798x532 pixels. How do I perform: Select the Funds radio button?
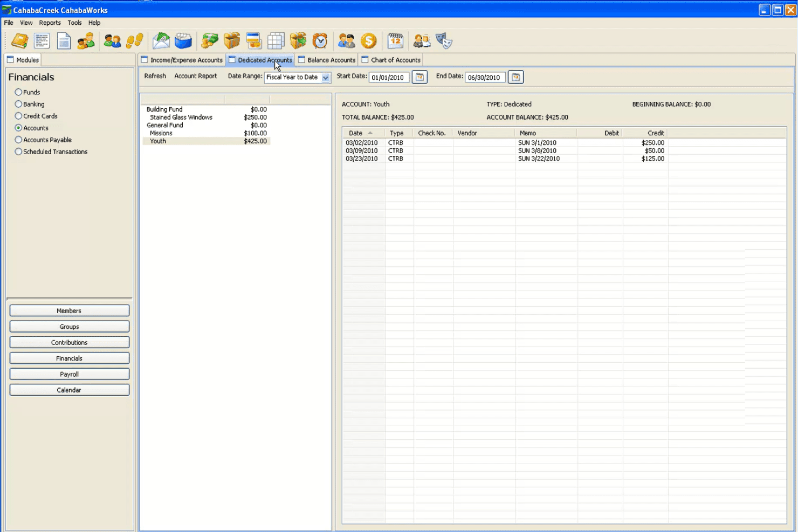(x=18, y=92)
